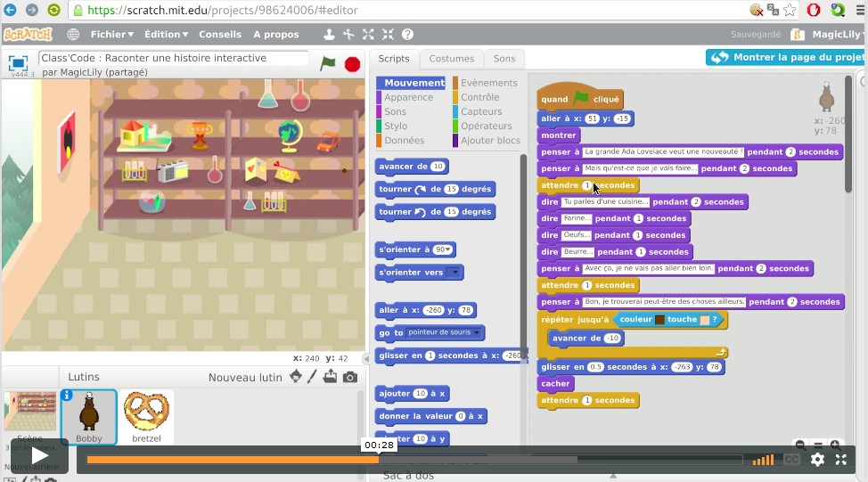Select the Contrôle block category
868x482 pixels.
[479, 97]
